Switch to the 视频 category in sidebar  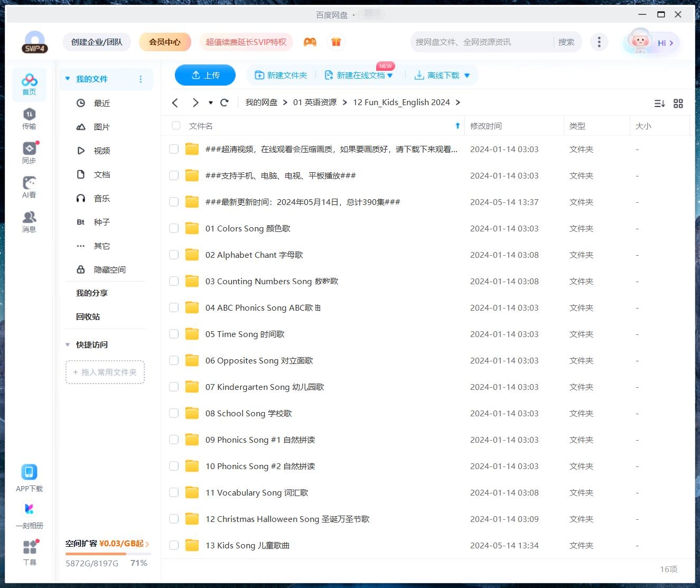[x=101, y=151]
